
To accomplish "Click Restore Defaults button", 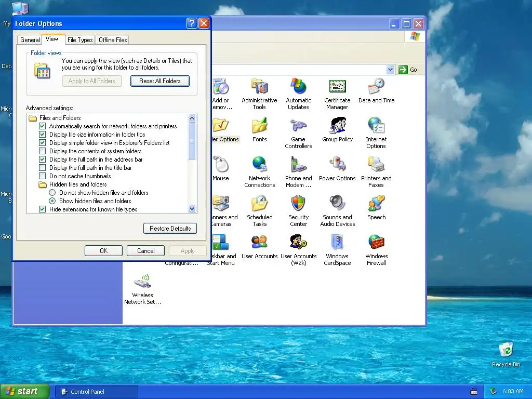I will (170, 229).
